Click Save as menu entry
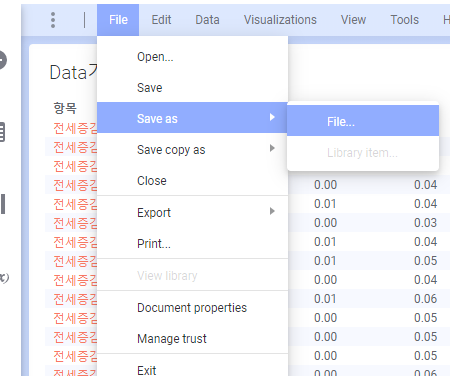The width and height of the screenshot is (450, 376). pos(192,118)
